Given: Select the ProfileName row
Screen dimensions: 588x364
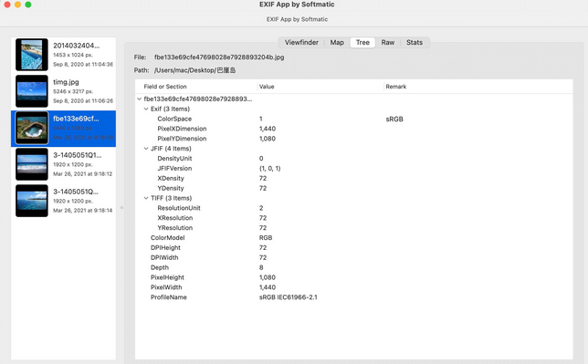Looking at the screenshot, I should (354, 297).
